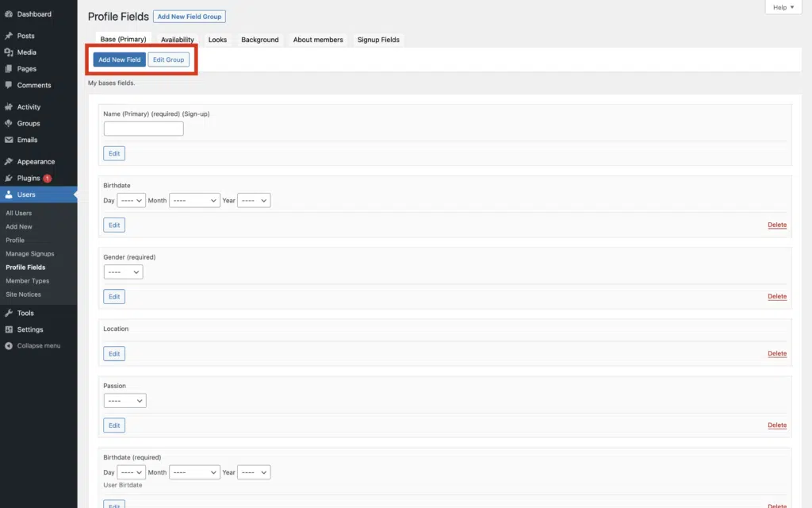Click the Users person icon
This screenshot has width=812, height=508.
click(x=9, y=194)
